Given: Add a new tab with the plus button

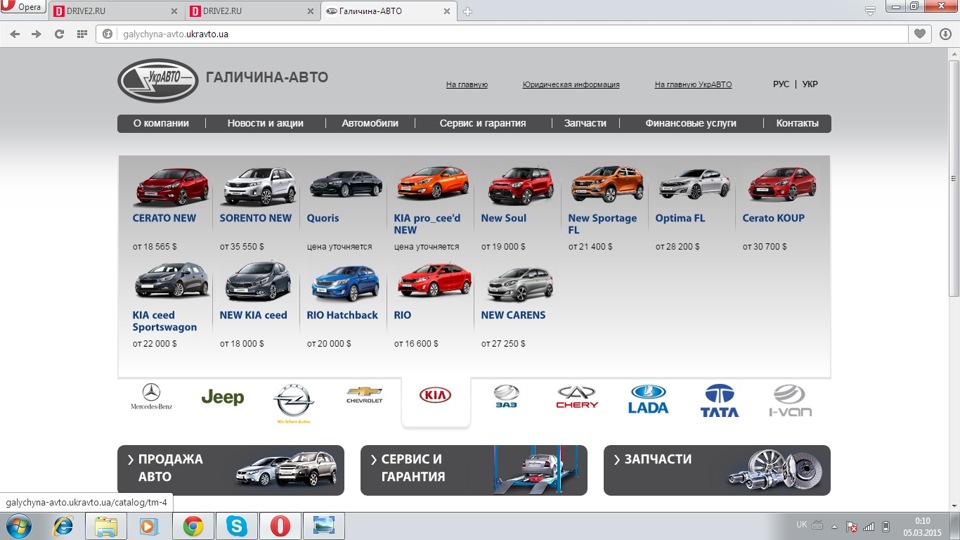Looking at the screenshot, I should pos(468,11).
